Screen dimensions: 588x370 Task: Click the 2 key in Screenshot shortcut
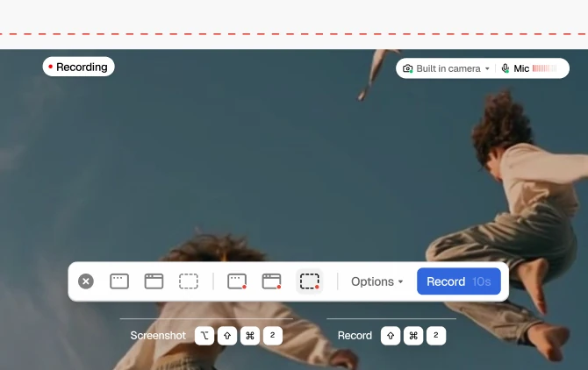tap(273, 336)
